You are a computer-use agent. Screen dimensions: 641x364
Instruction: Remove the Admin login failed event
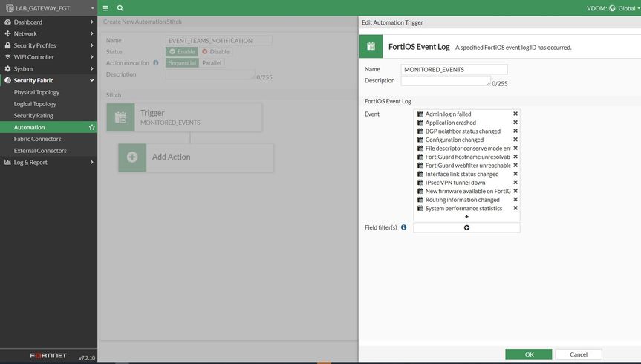(x=515, y=114)
